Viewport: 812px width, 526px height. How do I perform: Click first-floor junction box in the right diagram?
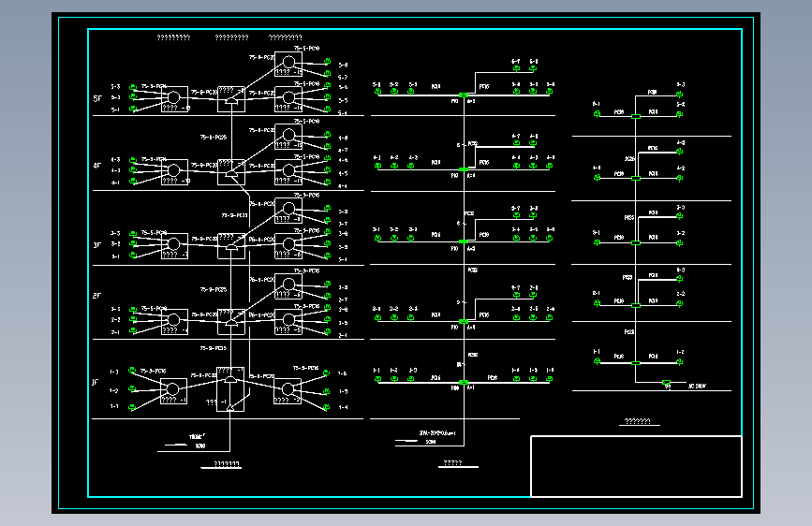point(636,363)
